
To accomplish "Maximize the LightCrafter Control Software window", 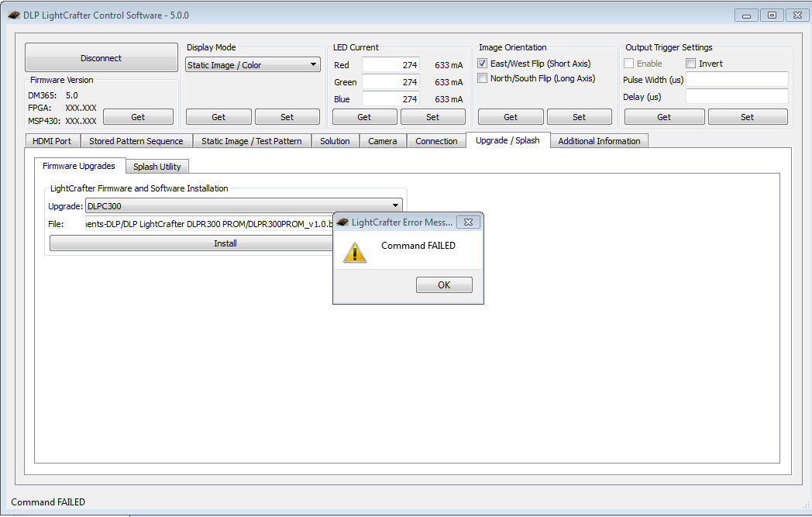I will [x=772, y=16].
